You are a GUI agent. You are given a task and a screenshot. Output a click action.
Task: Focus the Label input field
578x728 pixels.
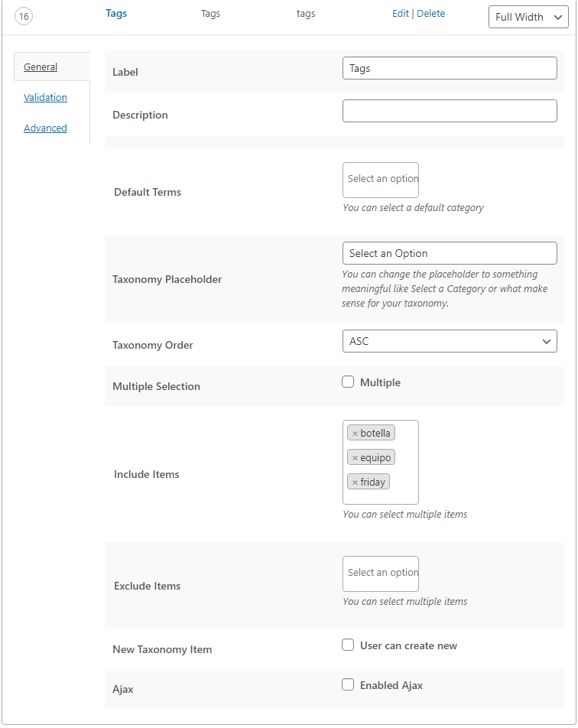(450, 68)
